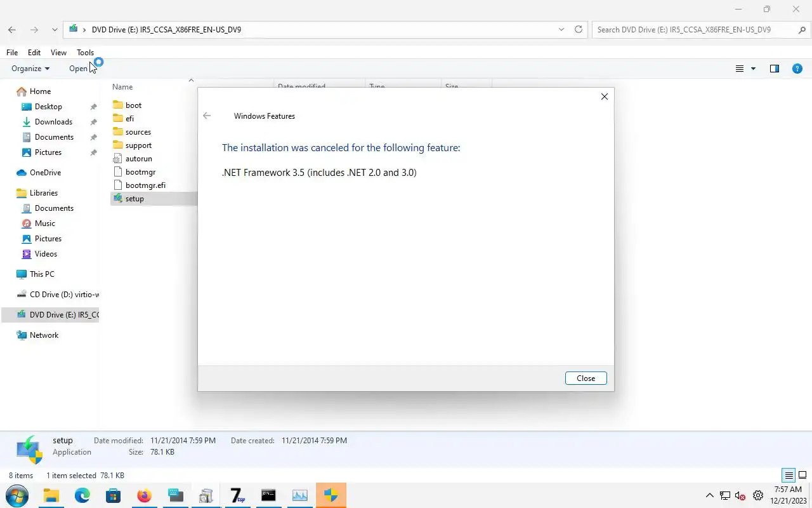Switch to Windows Features taskbar shield icon
812x508 pixels.
tap(331, 495)
